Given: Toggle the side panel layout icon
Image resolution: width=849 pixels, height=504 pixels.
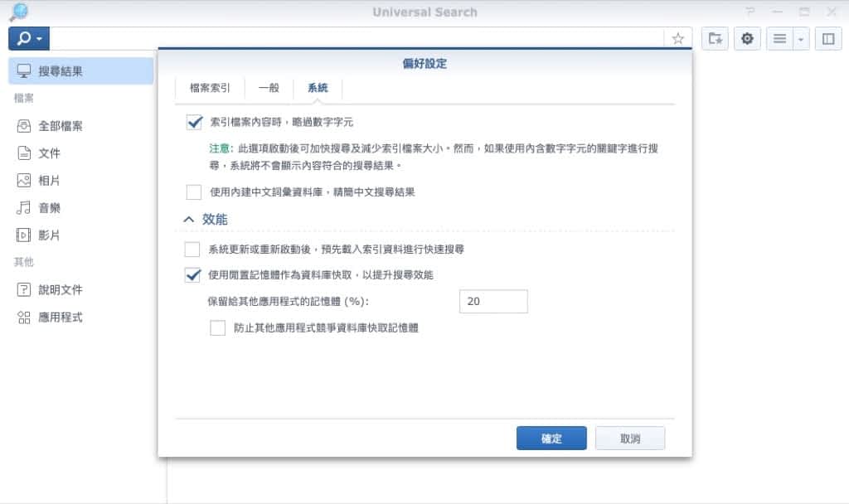Looking at the screenshot, I should (x=827, y=39).
